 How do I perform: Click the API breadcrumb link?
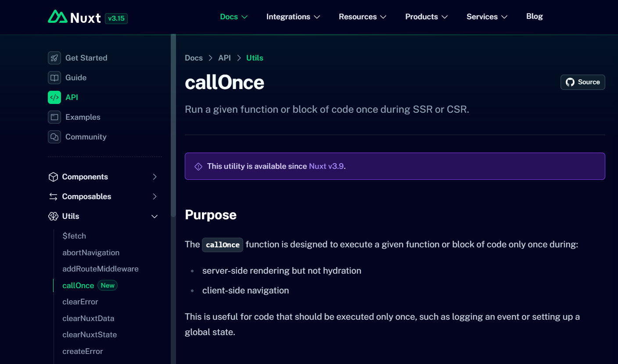click(x=224, y=58)
